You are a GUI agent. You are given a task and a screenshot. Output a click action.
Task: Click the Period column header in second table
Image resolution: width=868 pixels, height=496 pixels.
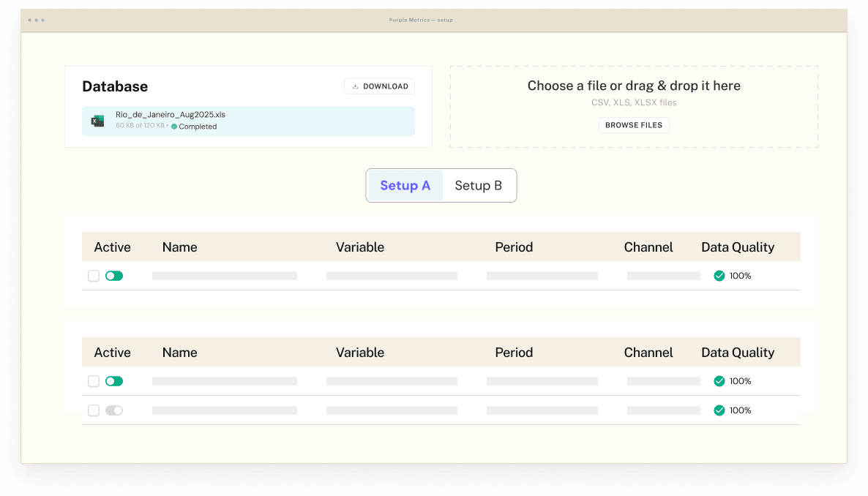[514, 352]
